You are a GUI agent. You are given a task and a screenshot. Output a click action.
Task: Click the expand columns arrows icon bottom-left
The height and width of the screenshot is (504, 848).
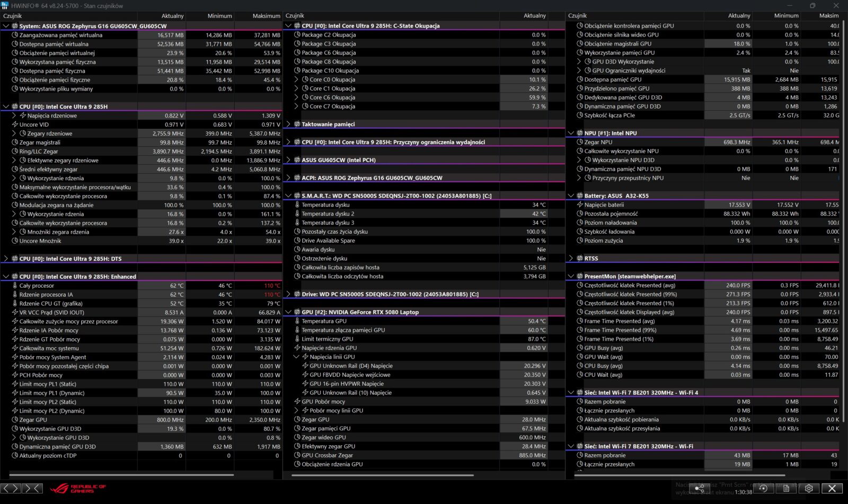[11, 488]
